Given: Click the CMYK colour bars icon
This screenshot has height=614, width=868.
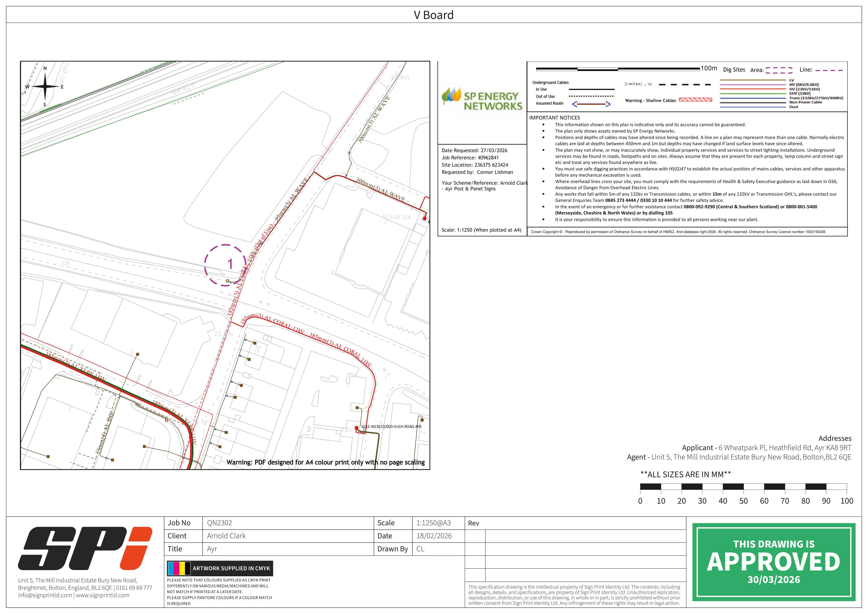Looking at the screenshot, I should [x=179, y=568].
